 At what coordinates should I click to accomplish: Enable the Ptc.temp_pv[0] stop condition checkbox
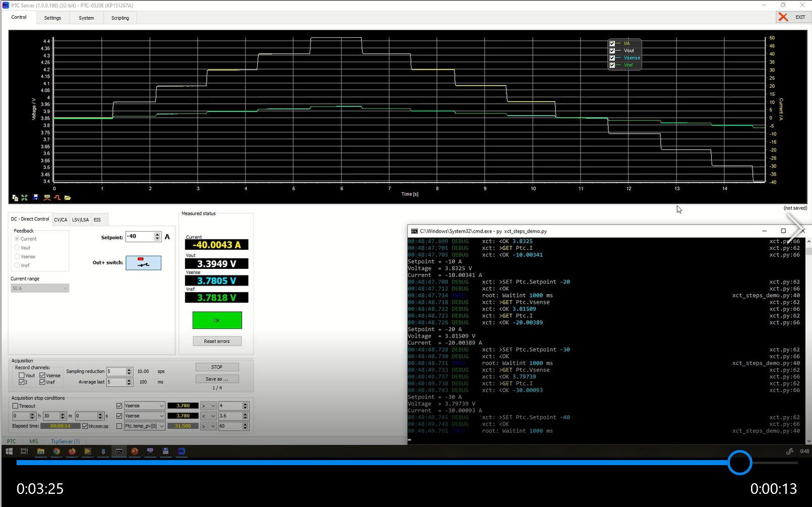[x=120, y=426]
